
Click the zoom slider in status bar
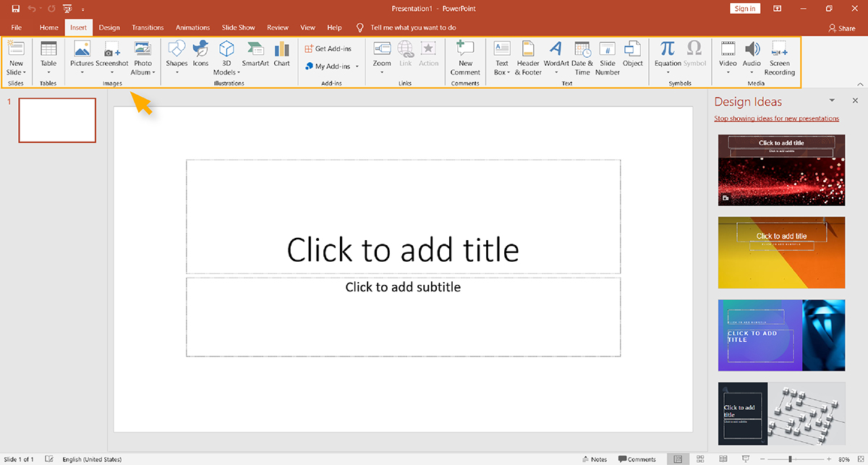[x=790, y=459]
